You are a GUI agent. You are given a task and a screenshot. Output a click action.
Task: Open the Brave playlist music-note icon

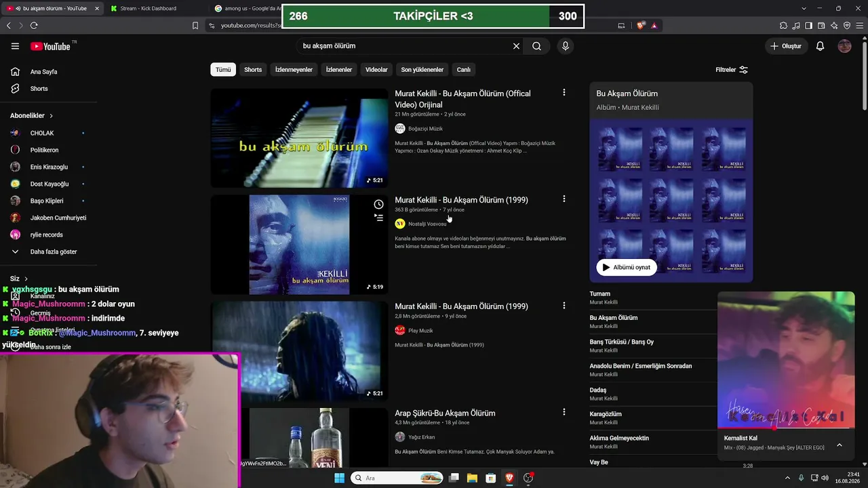click(796, 26)
